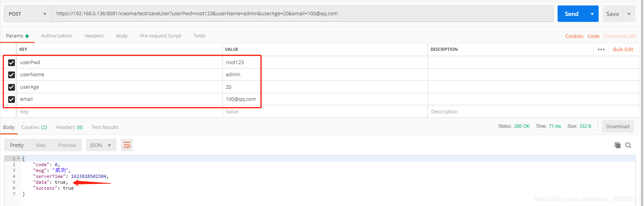The height and width of the screenshot is (206, 644).
Task: Open Comments (0) link
Action: [619, 36]
